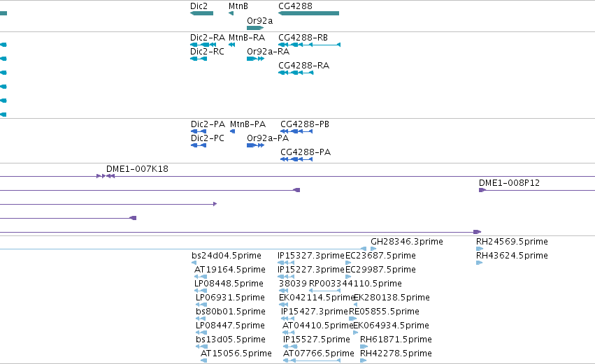Click the Dic2-RC transcript label
Viewport: 595px width, 364px height.
207,52
